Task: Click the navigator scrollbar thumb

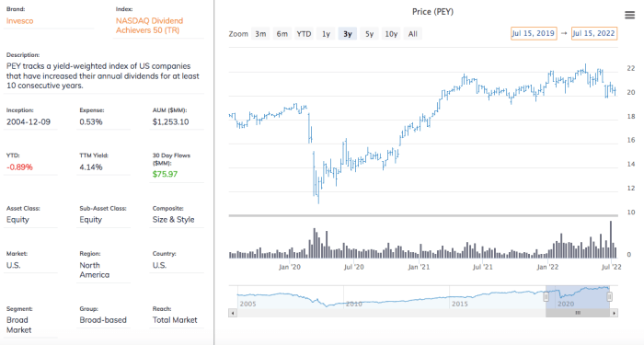Action: (x=578, y=313)
